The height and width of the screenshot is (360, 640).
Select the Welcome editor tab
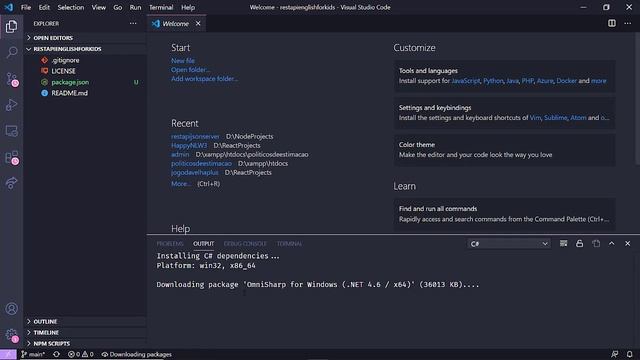(176, 24)
